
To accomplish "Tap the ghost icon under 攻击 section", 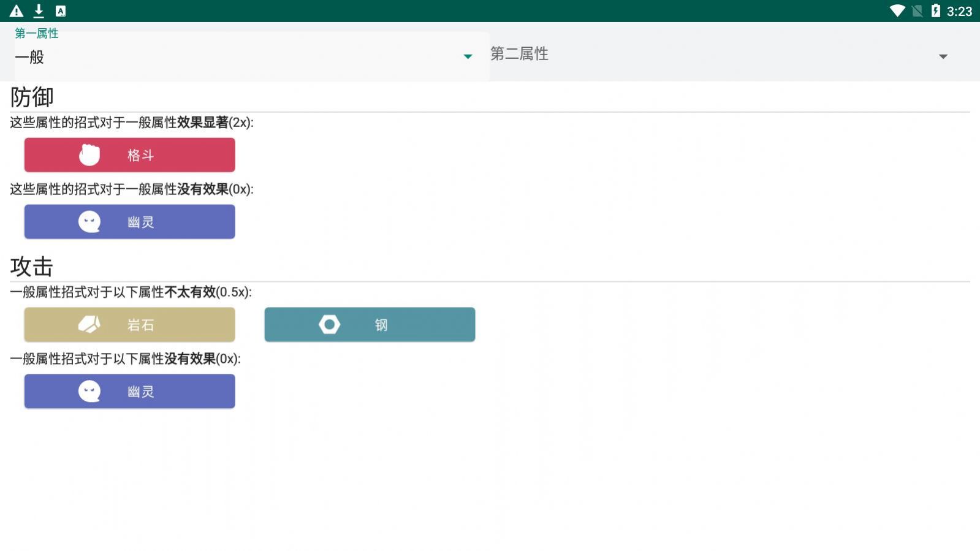I will tap(89, 392).
